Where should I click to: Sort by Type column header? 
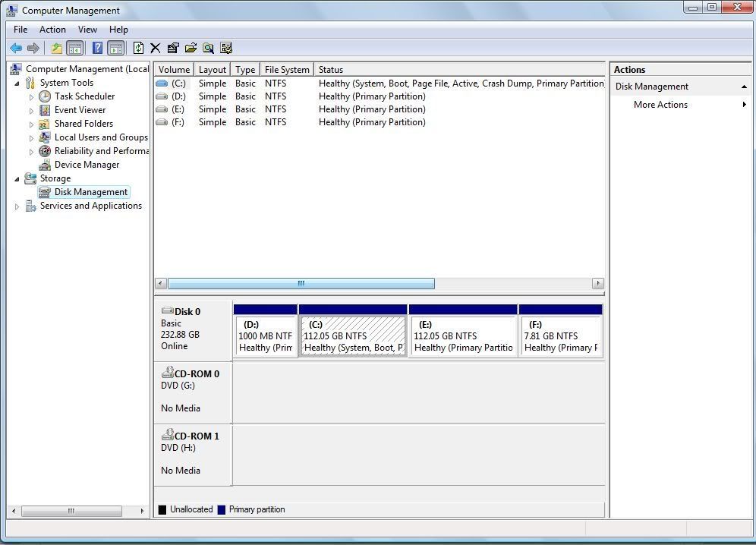pyautogui.click(x=245, y=69)
